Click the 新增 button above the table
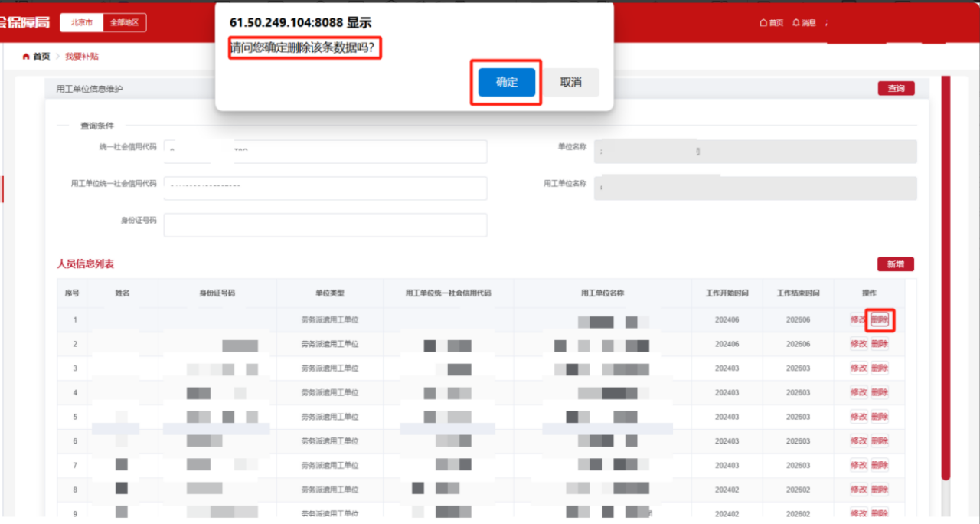 tap(895, 264)
